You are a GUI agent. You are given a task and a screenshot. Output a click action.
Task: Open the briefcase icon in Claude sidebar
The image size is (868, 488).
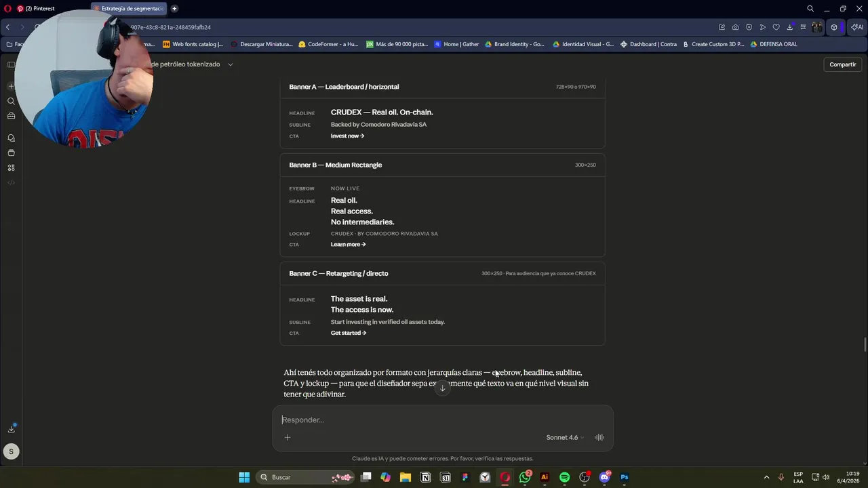11,116
